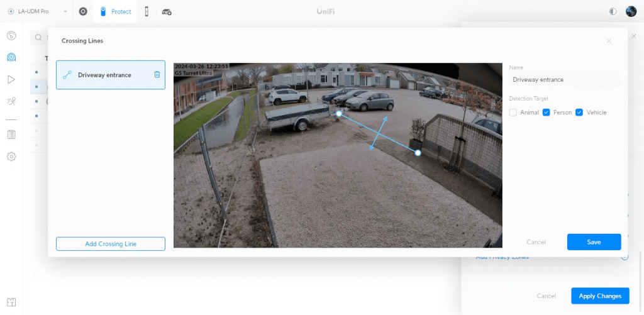Open the Access application icon in top bar
Viewport: 644px width, 315px height.
click(x=147, y=11)
